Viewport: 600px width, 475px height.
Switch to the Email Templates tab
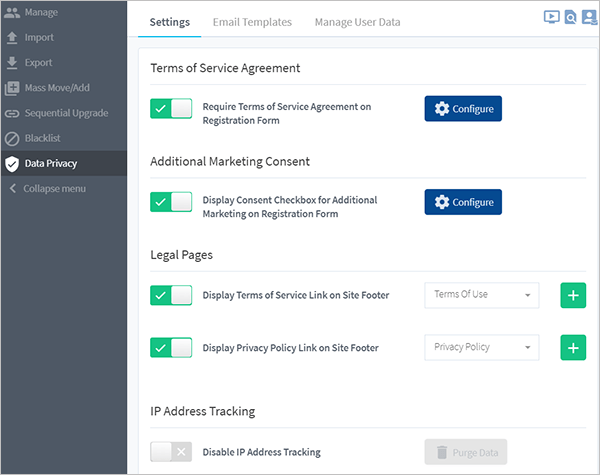[x=252, y=22]
